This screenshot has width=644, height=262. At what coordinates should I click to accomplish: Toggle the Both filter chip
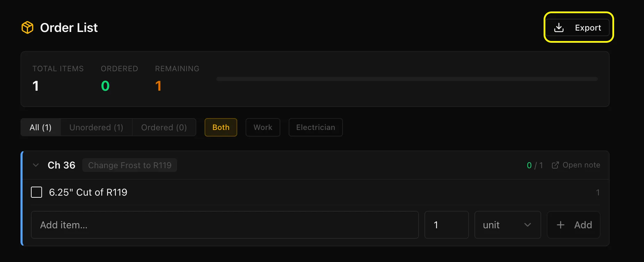click(221, 128)
